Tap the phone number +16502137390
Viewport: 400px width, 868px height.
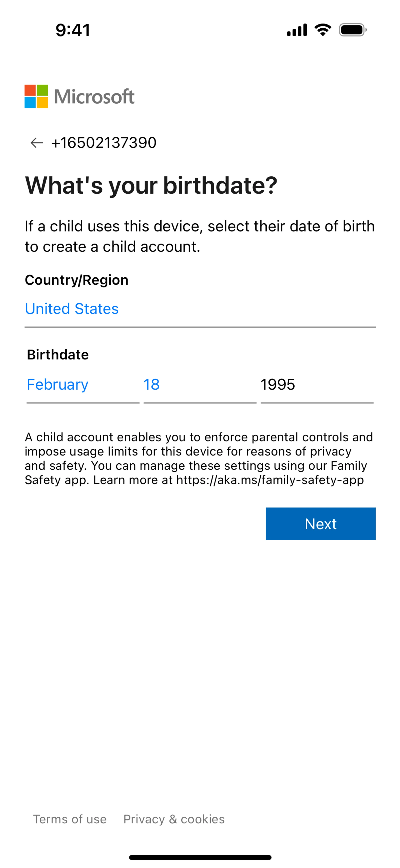(x=104, y=142)
